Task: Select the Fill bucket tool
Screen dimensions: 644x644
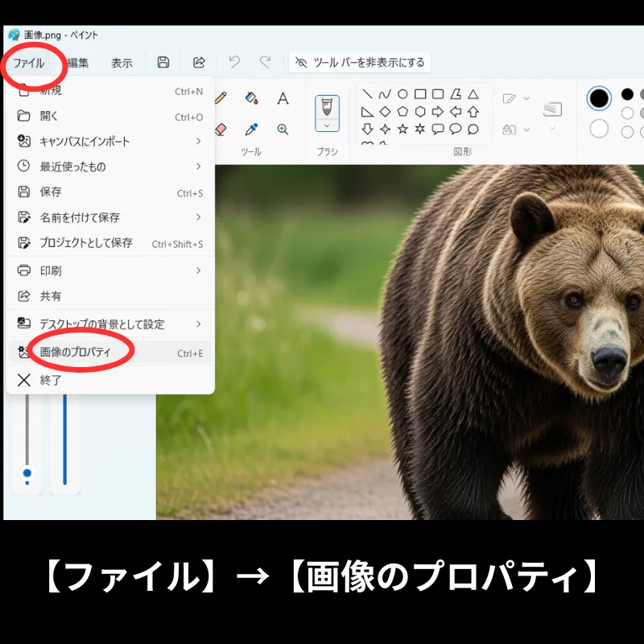Action: click(x=251, y=98)
